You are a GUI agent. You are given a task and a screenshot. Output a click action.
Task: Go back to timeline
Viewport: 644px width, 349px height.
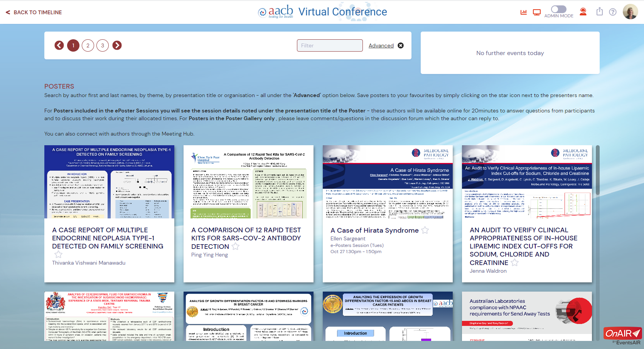[34, 12]
